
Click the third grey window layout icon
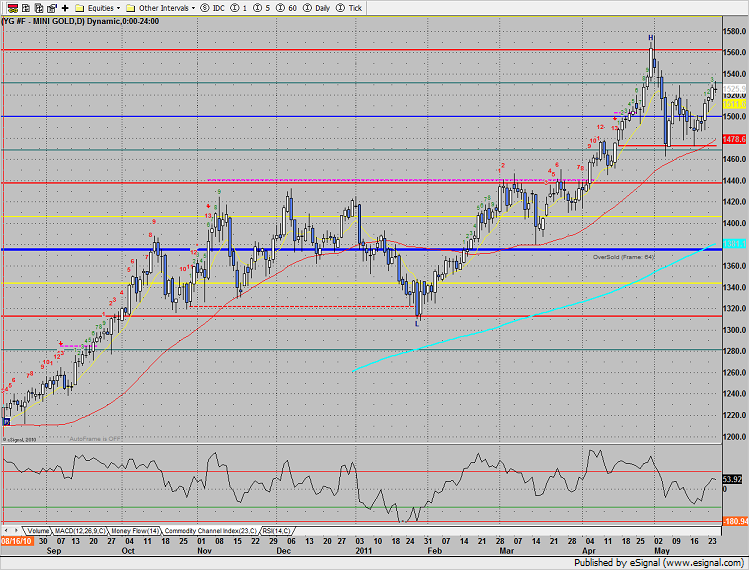tap(39, 8)
